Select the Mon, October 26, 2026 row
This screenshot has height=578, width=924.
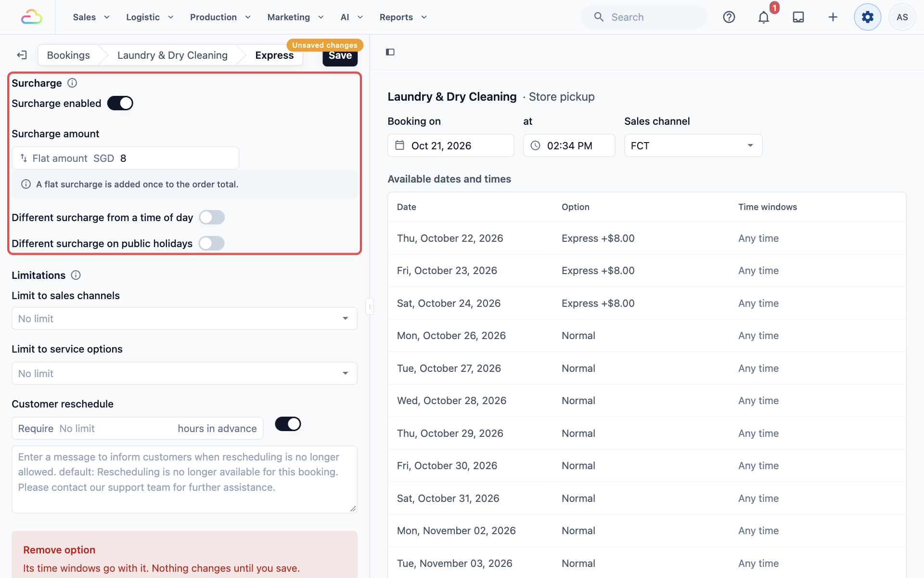[x=647, y=336]
